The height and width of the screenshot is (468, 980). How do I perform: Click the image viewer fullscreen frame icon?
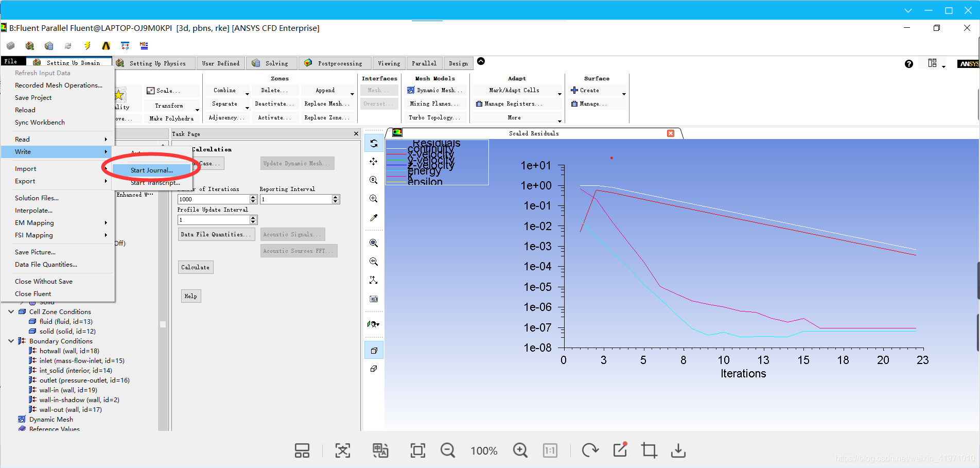(418, 450)
